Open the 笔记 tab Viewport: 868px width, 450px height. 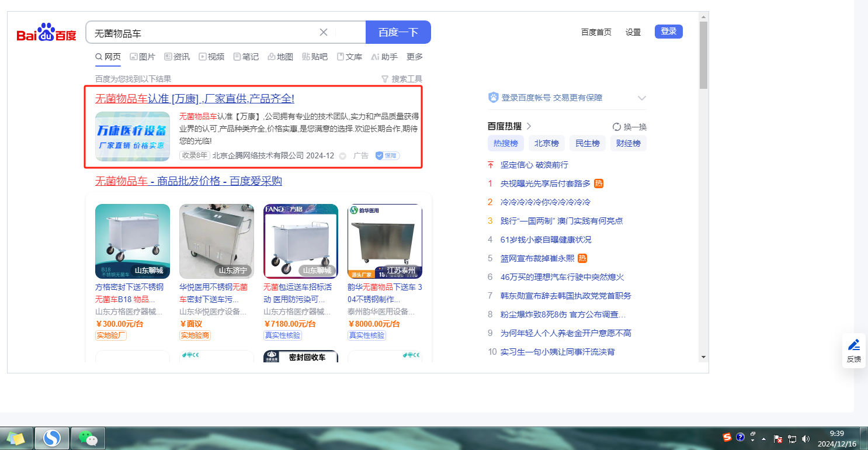[246, 57]
